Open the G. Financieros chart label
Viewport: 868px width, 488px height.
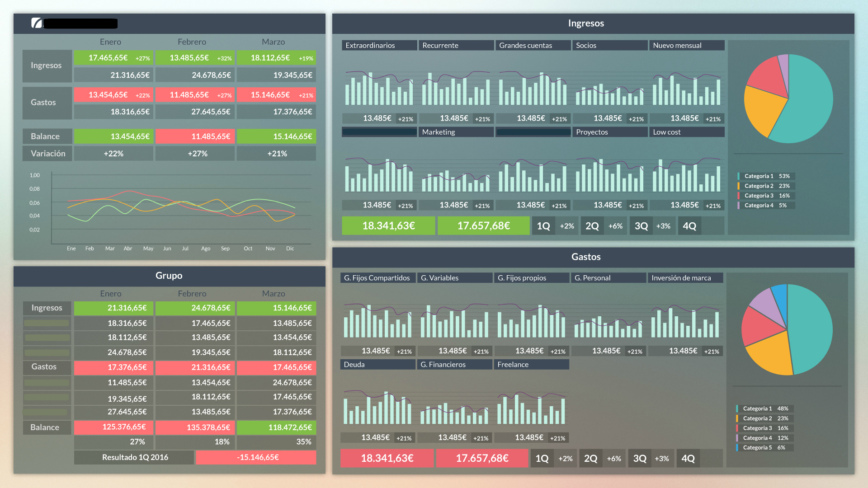(x=455, y=365)
